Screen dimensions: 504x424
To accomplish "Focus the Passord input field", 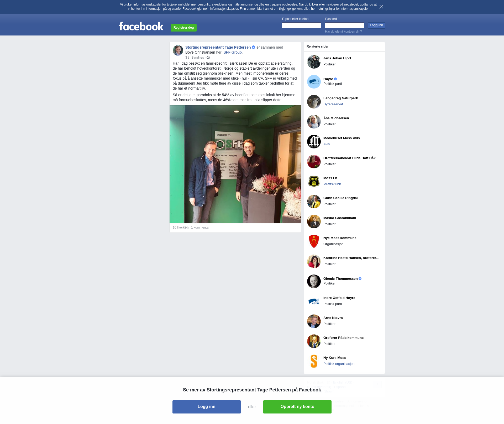I will point(345,25).
